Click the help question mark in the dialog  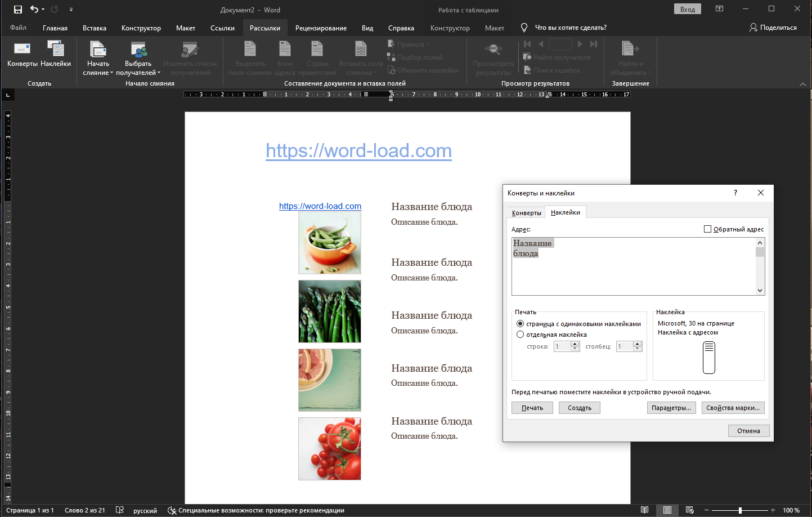coord(735,193)
